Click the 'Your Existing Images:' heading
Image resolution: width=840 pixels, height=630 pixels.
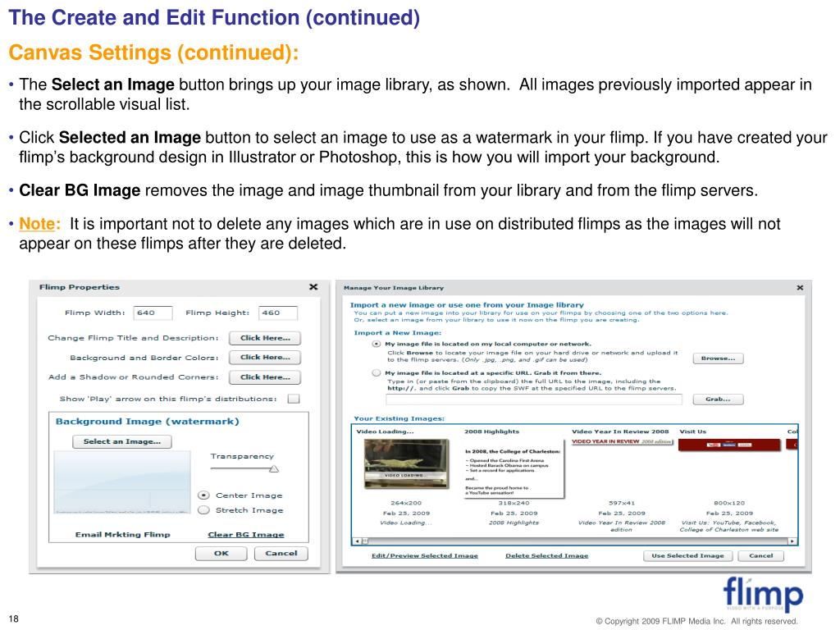(399, 418)
